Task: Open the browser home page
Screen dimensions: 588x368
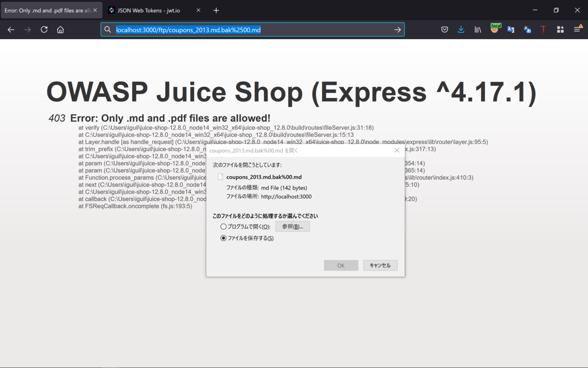Action: coord(60,29)
